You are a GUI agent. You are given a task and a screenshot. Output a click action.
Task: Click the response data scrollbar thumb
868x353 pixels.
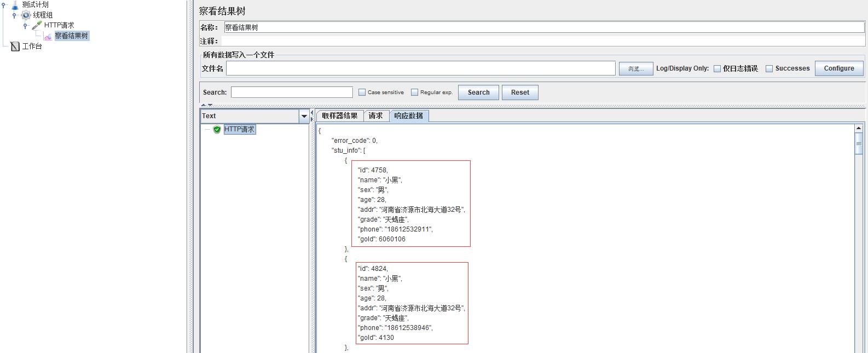[859, 144]
